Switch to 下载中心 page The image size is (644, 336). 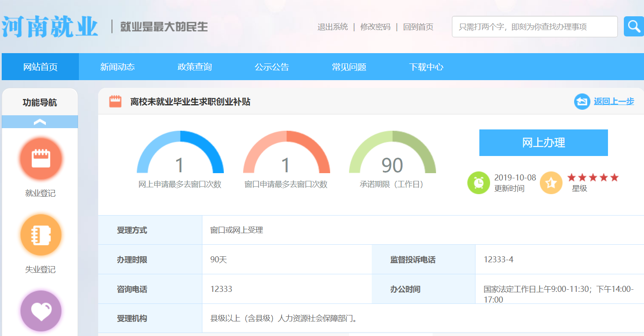[x=426, y=67]
